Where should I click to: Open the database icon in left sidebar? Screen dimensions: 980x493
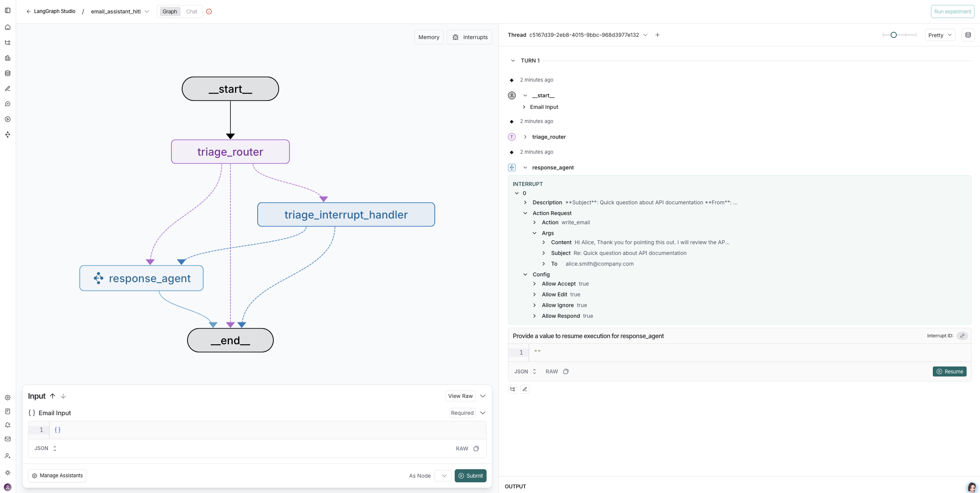pos(8,73)
